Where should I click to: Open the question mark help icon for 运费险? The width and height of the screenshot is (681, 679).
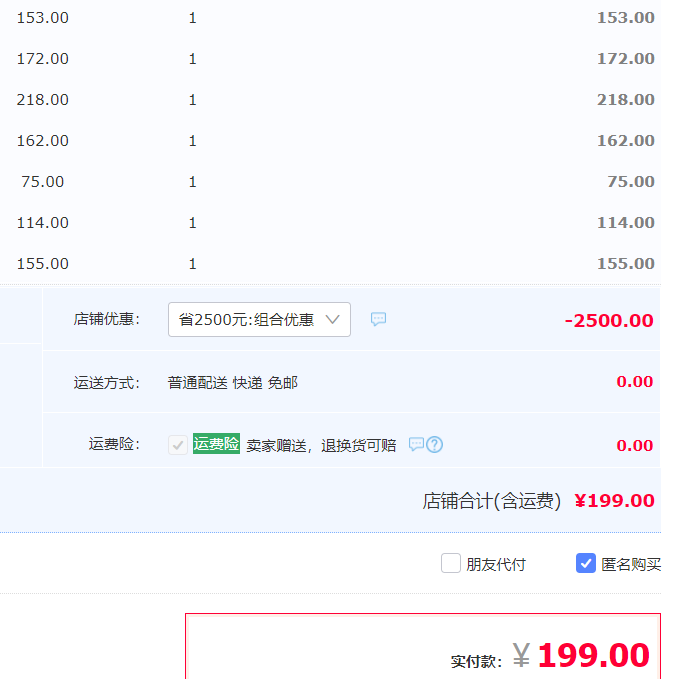coord(435,445)
